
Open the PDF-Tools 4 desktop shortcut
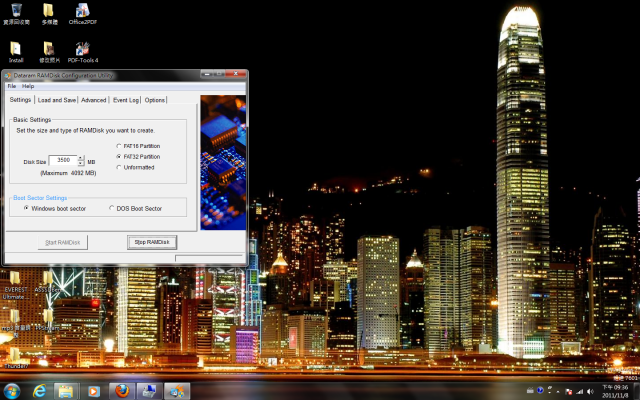(x=82, y=52)
